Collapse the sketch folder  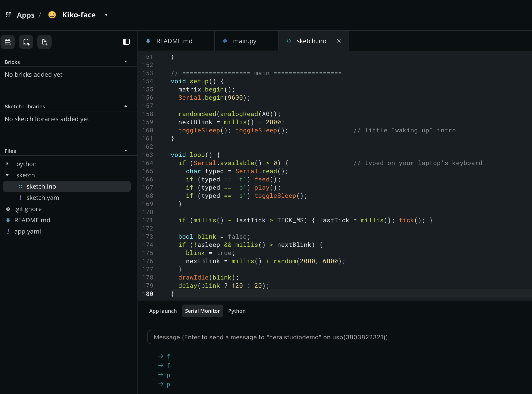click(7, 175)
